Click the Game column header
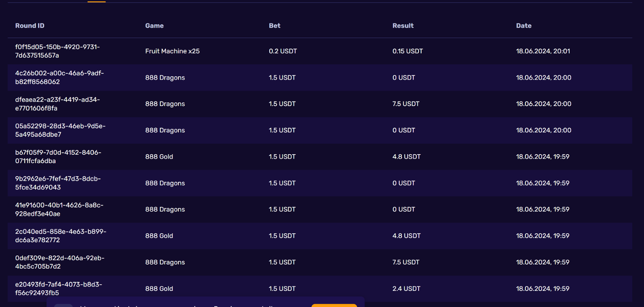This screenshot has height=307, width=644. tap(155, 26)
